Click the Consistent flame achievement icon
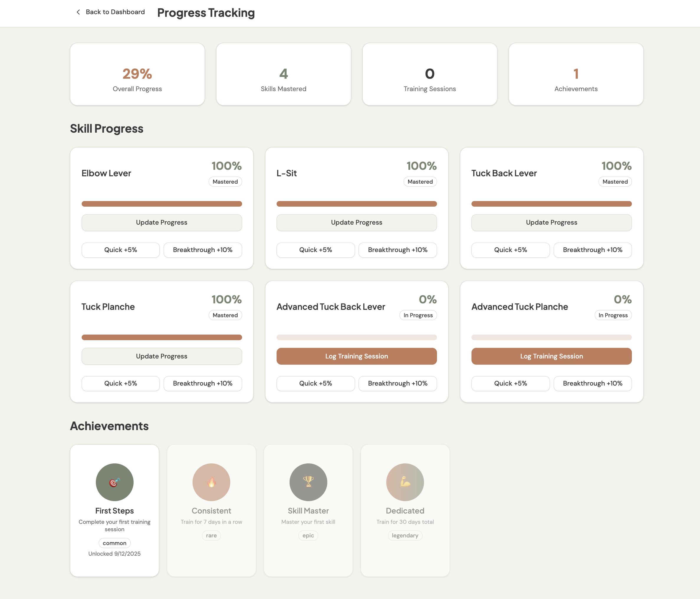Screen dimensions: 700x599 tap(211, 482)
